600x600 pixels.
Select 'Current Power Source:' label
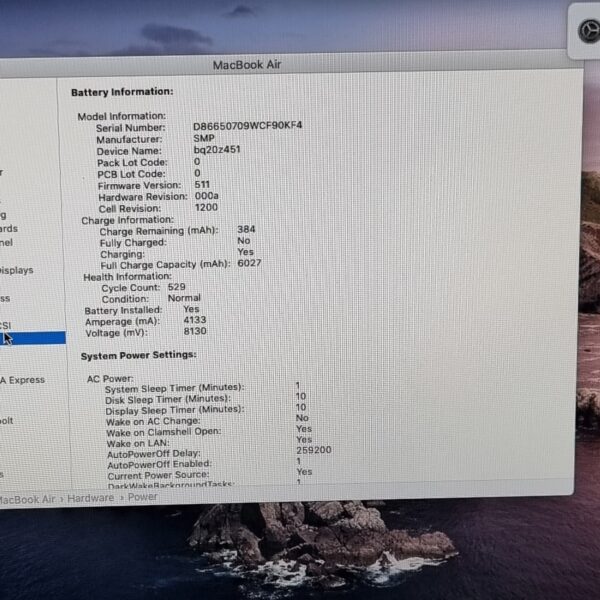click(x=158, y=475)
